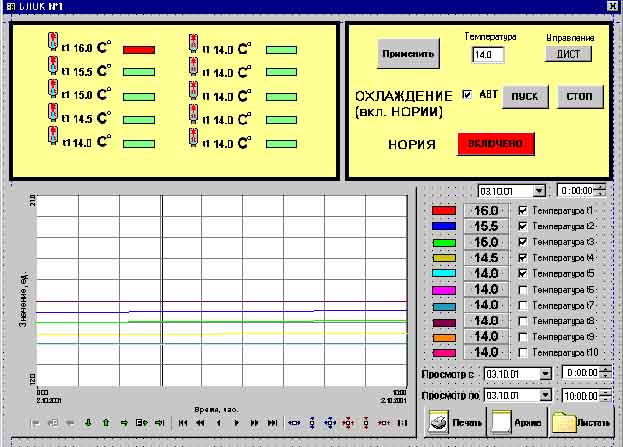Click the Печать printer button
The height and width of the screenshot is (447, 623).
point(449,423)
